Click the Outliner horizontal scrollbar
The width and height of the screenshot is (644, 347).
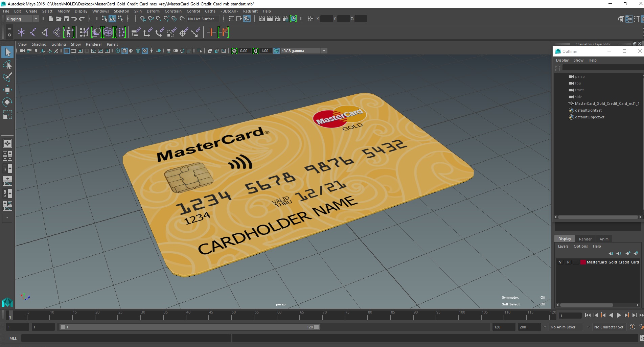coord(598,217)
